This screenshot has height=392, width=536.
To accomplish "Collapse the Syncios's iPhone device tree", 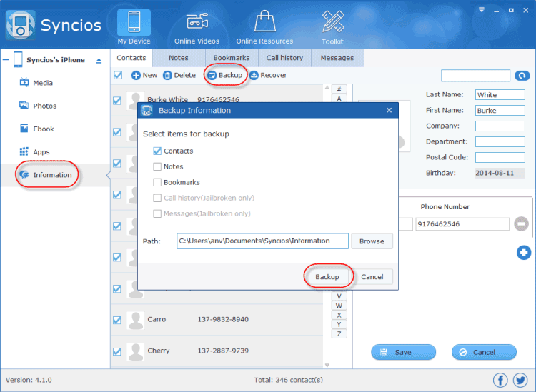I will [6, 60].
